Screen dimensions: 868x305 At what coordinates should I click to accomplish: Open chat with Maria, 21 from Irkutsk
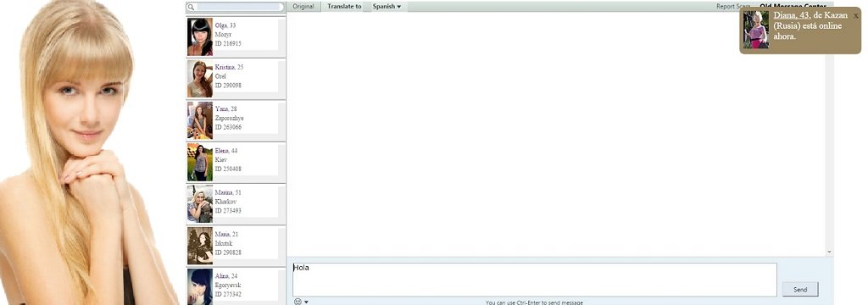point(236,246)
